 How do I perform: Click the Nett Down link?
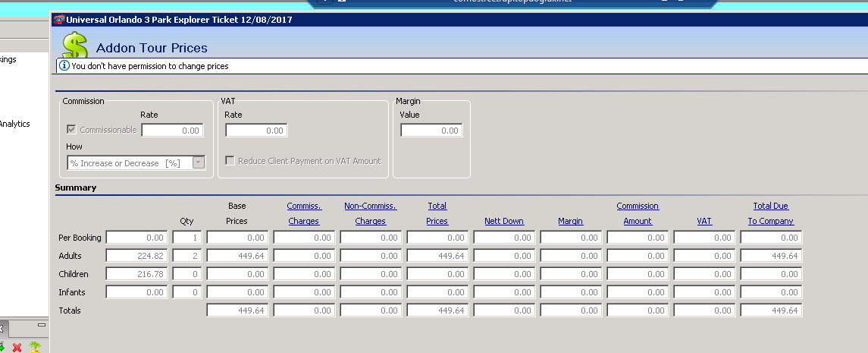click(504, 221)
